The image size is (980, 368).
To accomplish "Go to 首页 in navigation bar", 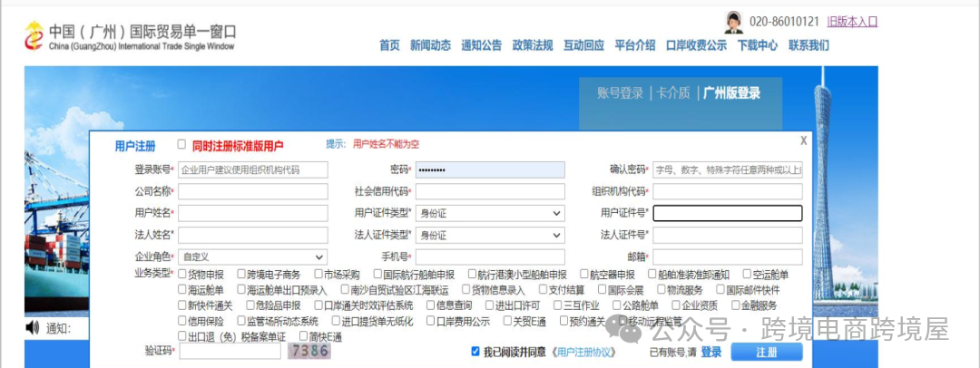I will (389, 45).
